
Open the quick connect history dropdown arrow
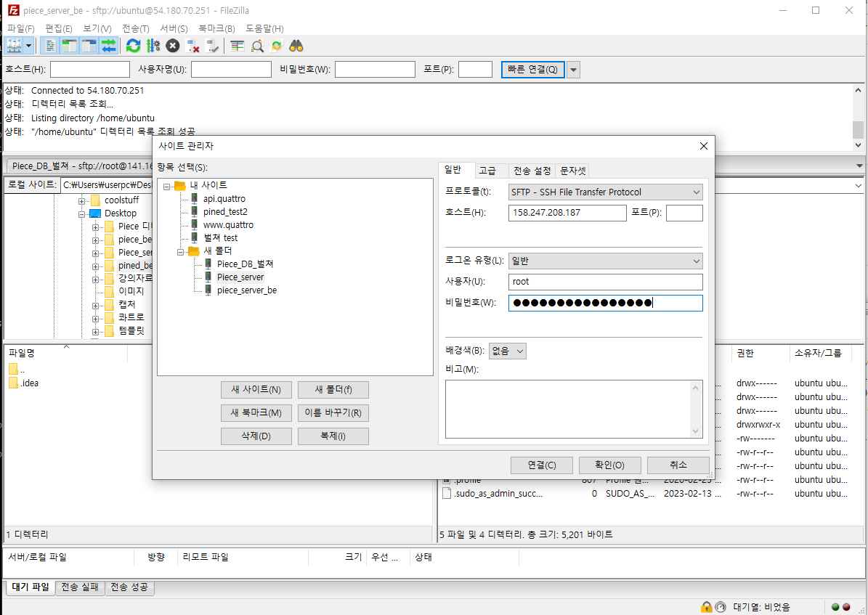(574, 70)
